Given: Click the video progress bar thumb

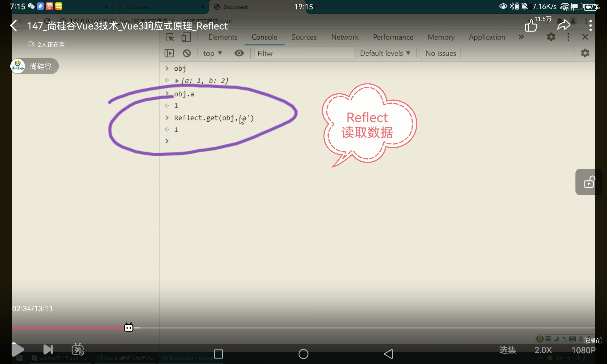Looking at the screenshot, I should click(129, 327).
